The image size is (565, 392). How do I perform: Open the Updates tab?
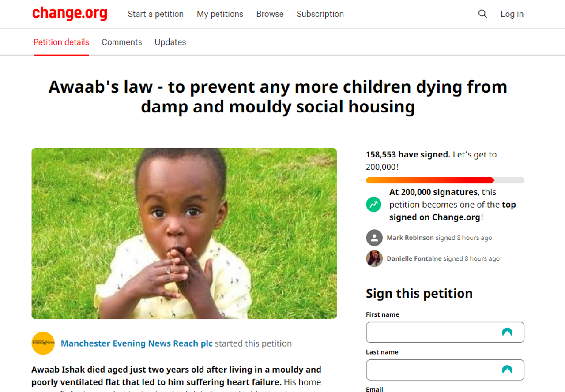170,42
